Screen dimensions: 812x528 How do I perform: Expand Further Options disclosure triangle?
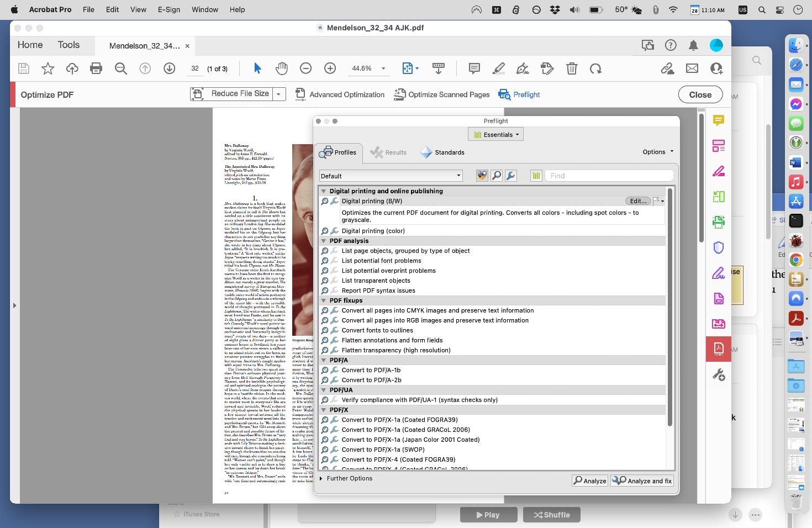click(321, 478)
